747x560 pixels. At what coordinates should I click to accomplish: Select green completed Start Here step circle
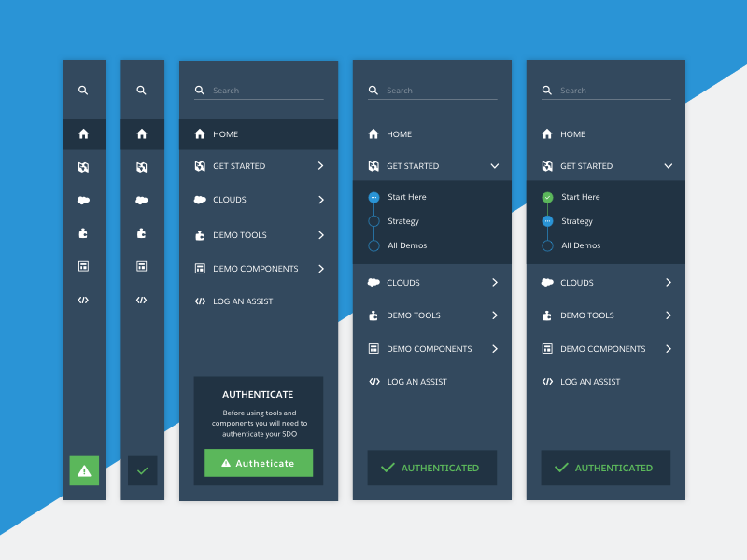(x=547, y=197)
